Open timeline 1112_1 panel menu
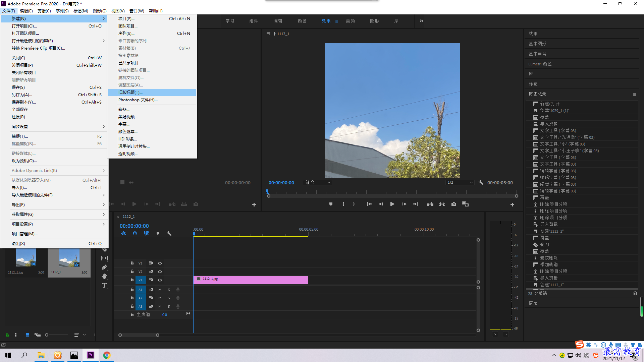Image resolution: width=644 pixels, height=362 pixels. coord(140,217)
